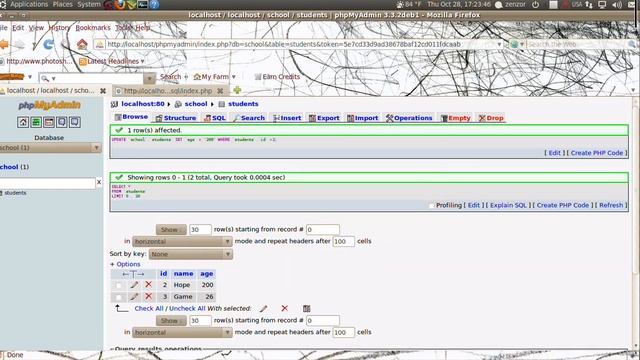Focus the Search the Web field

click(576, 44)
